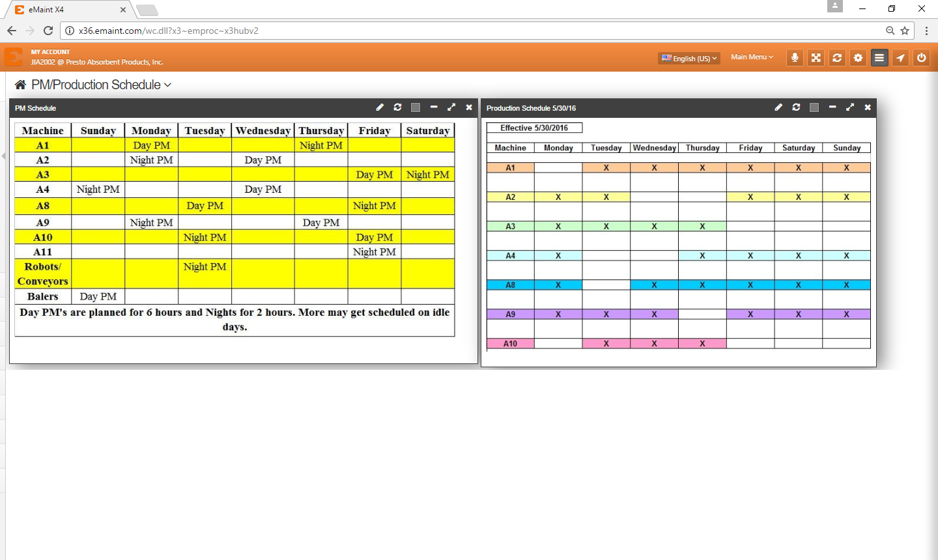Click the gray square icon in PM Schedule panel
The width and height of the screenshot is (938, 560).
[x=416, y=107]
